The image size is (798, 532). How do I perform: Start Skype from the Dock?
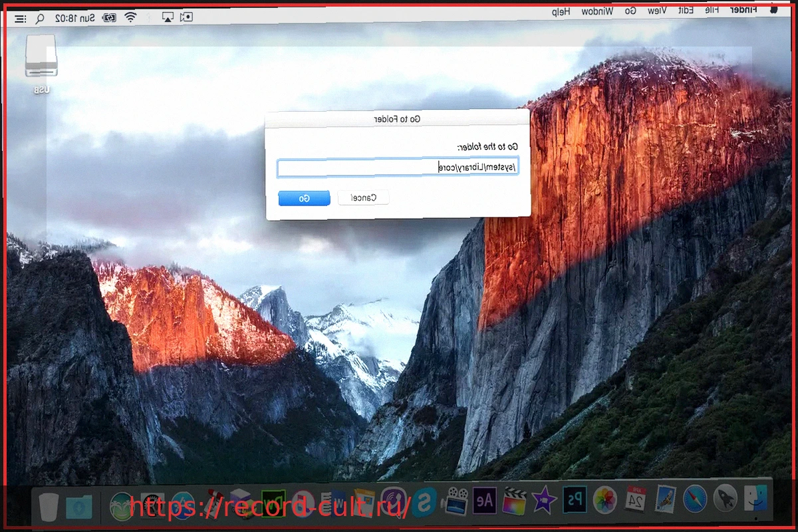422,505
